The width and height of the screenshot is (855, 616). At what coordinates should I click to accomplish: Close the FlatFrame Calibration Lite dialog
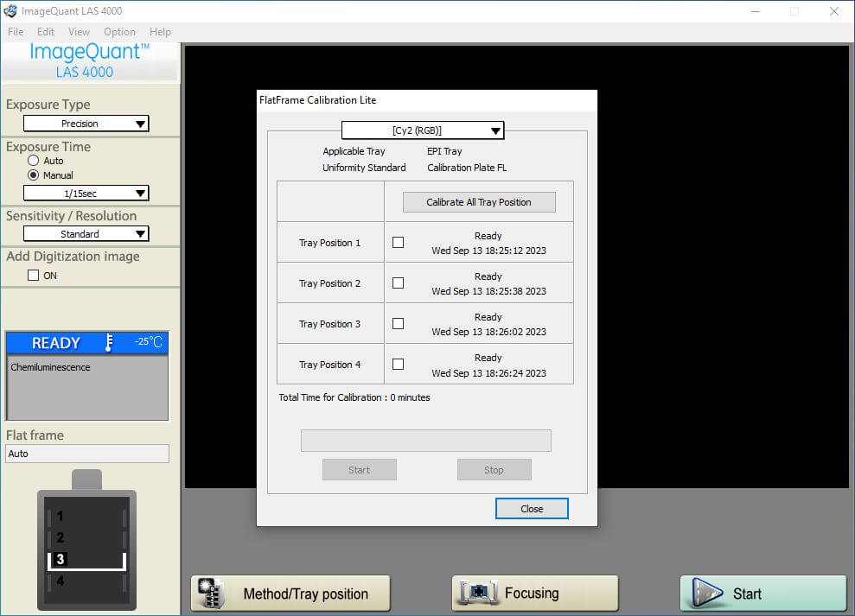531,508
